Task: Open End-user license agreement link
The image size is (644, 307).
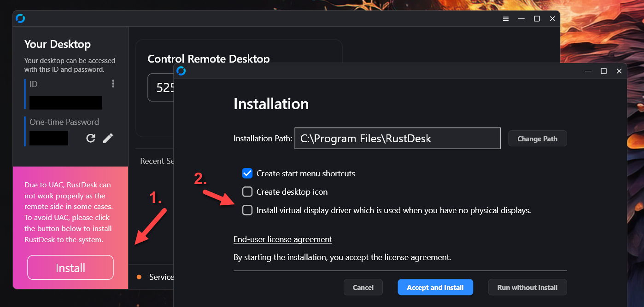Action: click(x=283, y=239)
